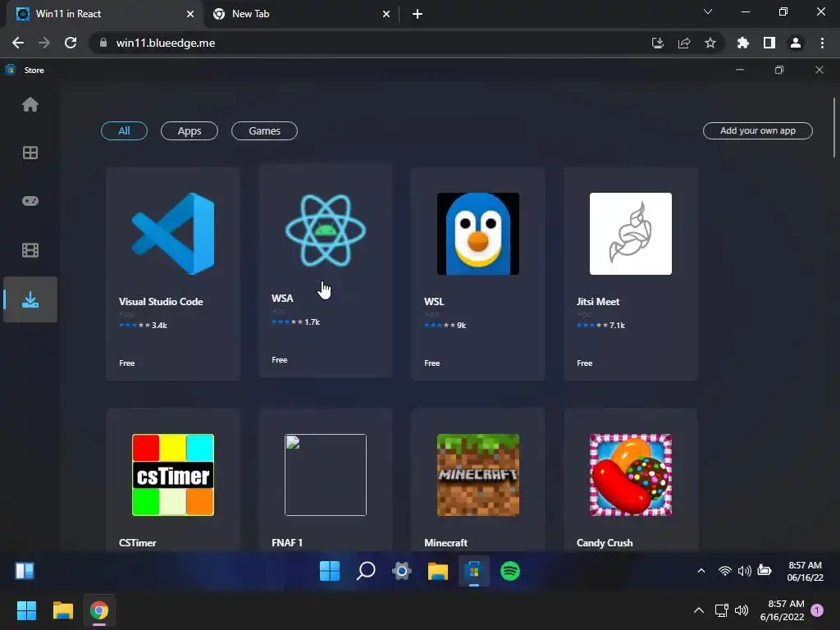Reload the page with refresh icon
Viewport: 840px width, 630px height.
coord(71,43)
